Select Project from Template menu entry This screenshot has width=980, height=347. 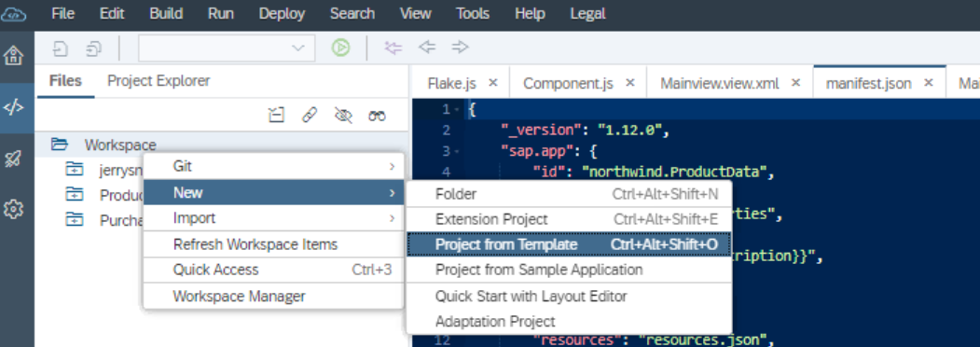(569, 244)
